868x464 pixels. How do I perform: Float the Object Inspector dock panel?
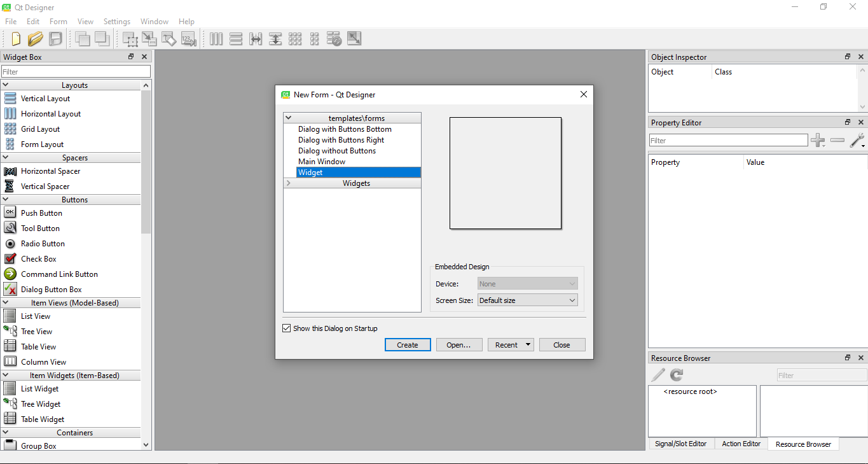pos(848,57)
